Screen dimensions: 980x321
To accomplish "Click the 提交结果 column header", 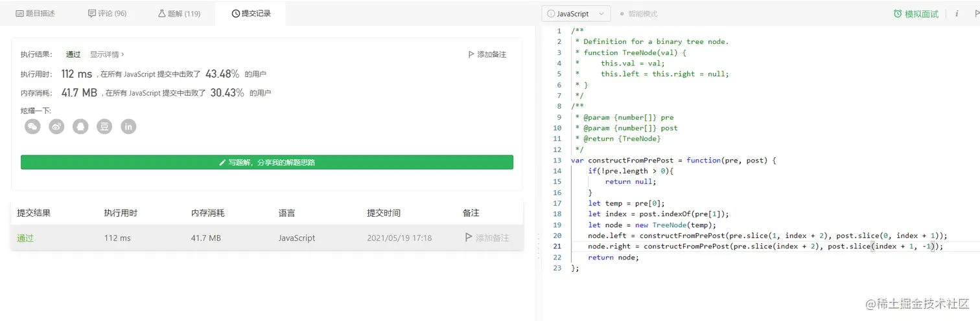I will tap(34, 213).
